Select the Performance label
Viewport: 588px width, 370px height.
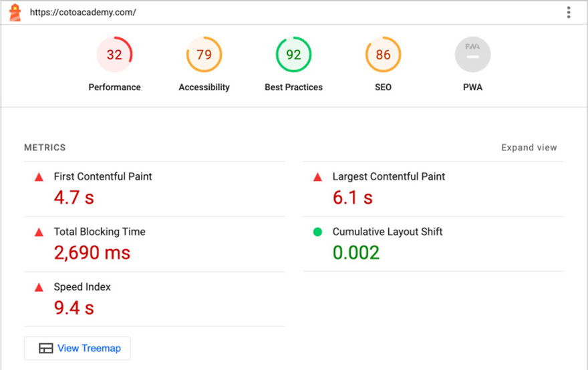tap(114, 87)
